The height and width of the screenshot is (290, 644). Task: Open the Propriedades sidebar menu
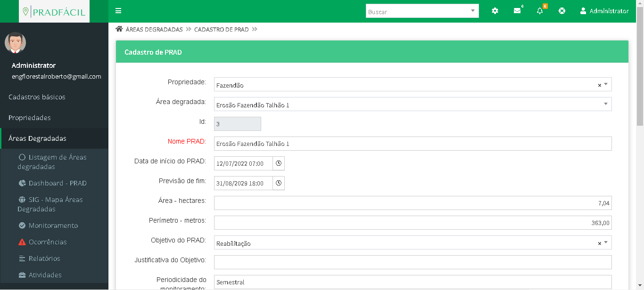(29, 118)
